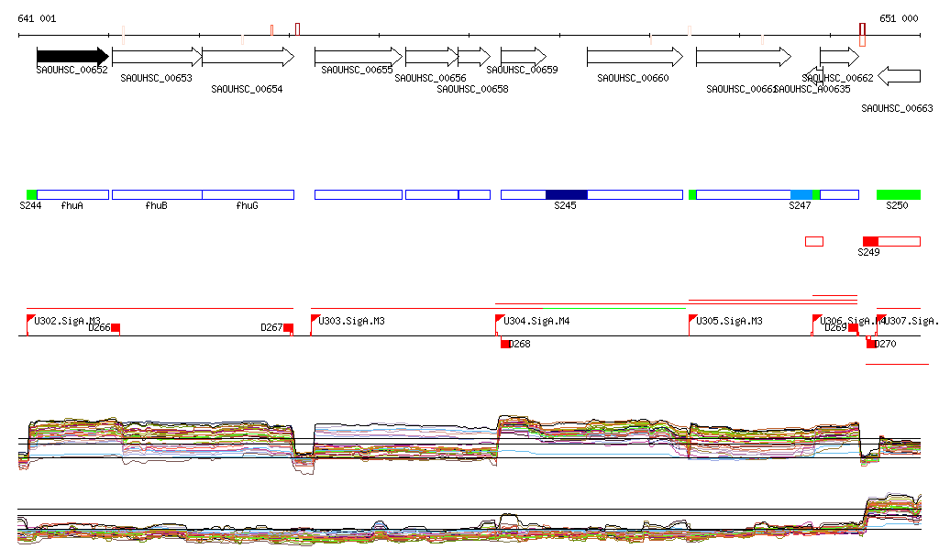Click the SAOUHSC_00660 gene arrow
Viewport: 939px width, 560px height.
(635, 57)
